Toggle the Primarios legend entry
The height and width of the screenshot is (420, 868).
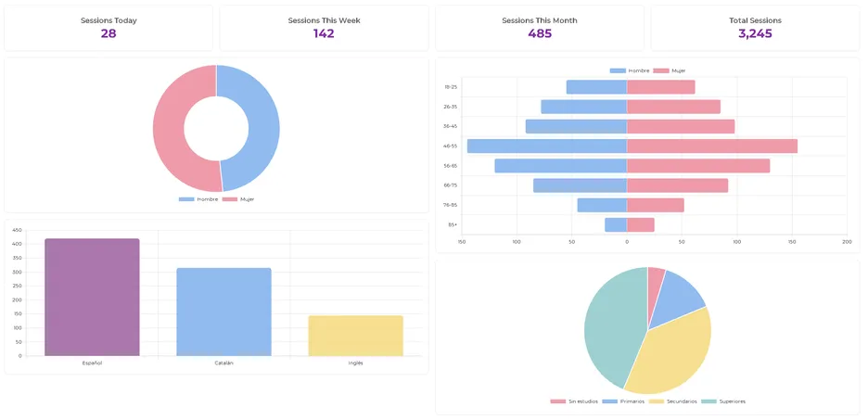[x=623, y=401]
